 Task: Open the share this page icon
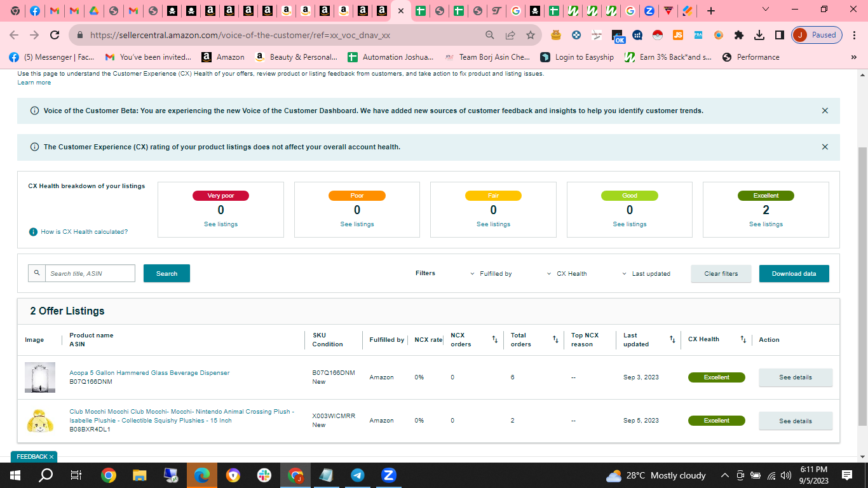(x=510, y=35)
